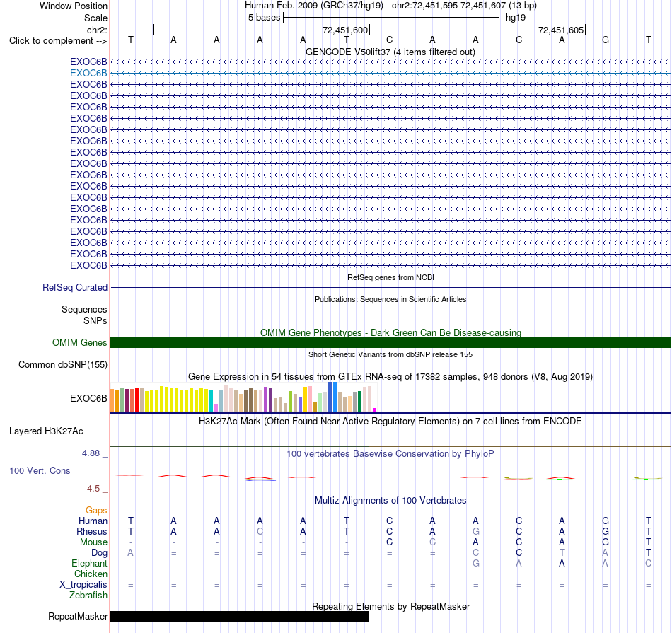Click 'Repeating Elements by RepeatMasker' title
The width and height of the screenshot is (672, 633).
tap(390, 607)
